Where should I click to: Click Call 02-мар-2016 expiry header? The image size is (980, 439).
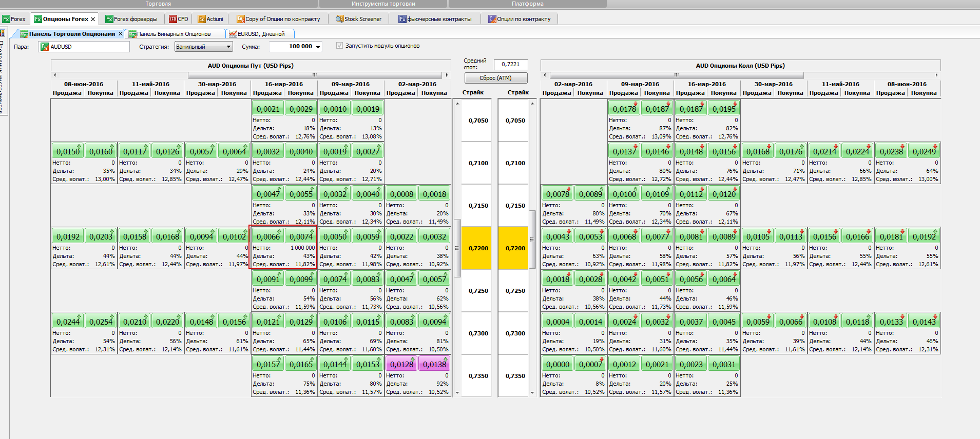click(x=573, y=84)
